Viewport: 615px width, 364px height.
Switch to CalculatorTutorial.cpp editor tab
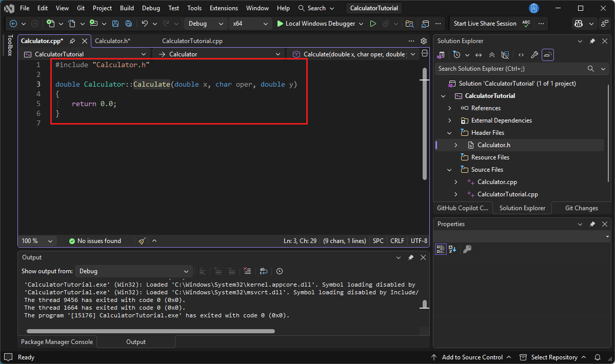(192, 41)
